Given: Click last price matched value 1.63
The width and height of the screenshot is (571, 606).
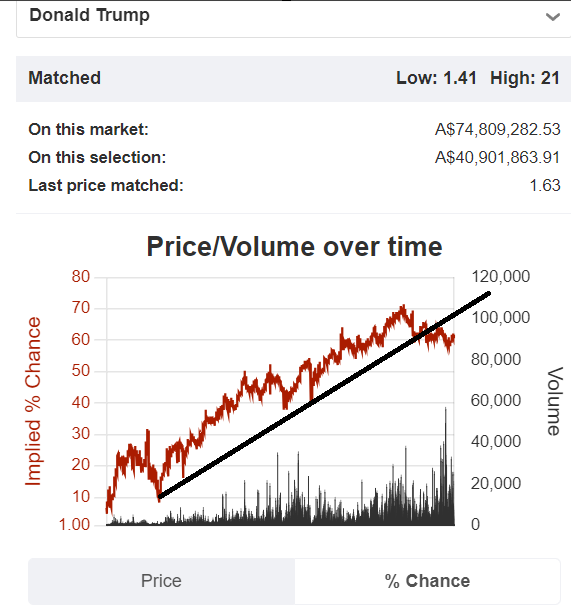Looking at the screenshot, I should [x=545, y=186].
